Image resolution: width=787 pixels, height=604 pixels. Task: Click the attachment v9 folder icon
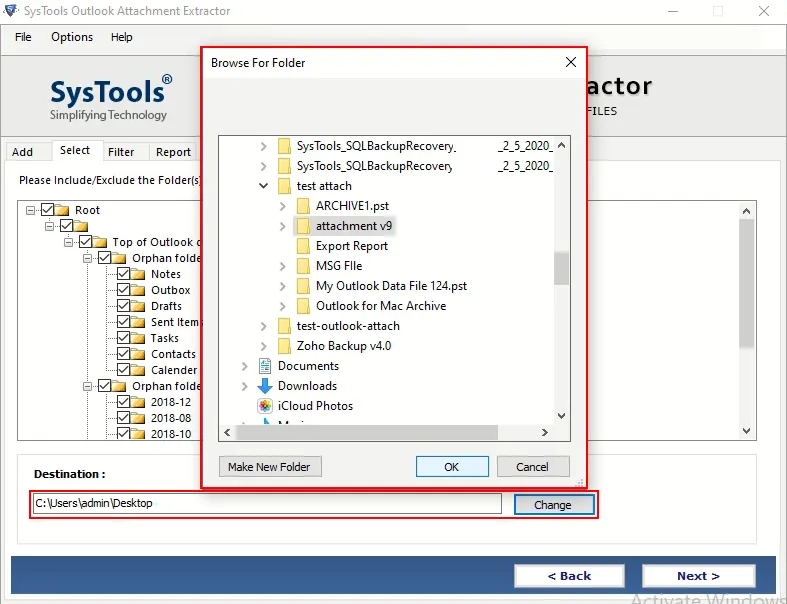point(303,226)
